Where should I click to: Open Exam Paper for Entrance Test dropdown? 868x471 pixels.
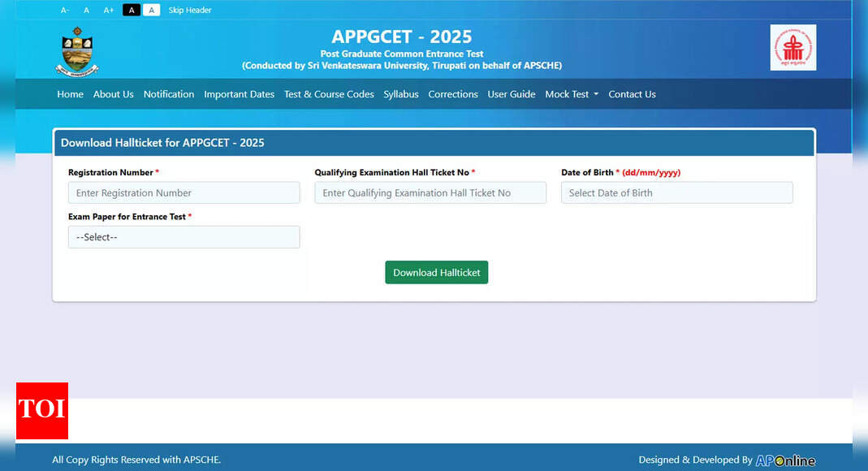(x=184, y=237)
